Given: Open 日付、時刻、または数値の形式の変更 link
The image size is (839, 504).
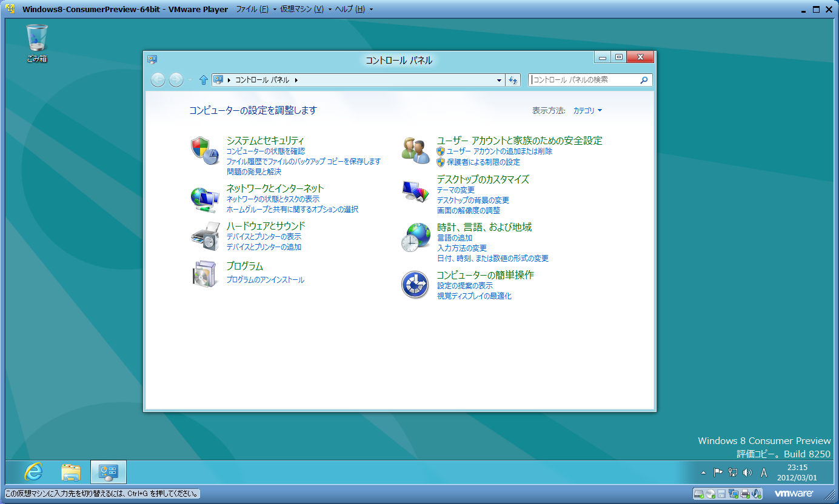Looking at the screenshot, I should [493, 259].
